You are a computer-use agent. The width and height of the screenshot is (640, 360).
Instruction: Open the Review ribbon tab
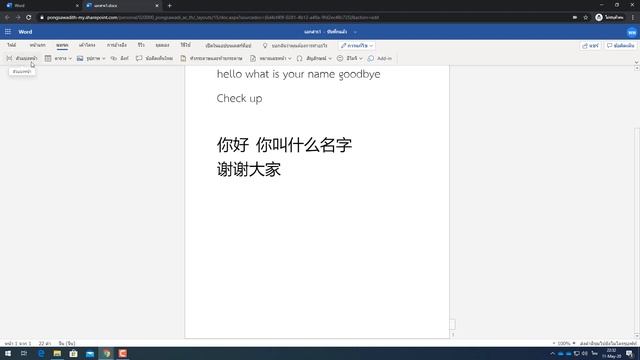141,45
